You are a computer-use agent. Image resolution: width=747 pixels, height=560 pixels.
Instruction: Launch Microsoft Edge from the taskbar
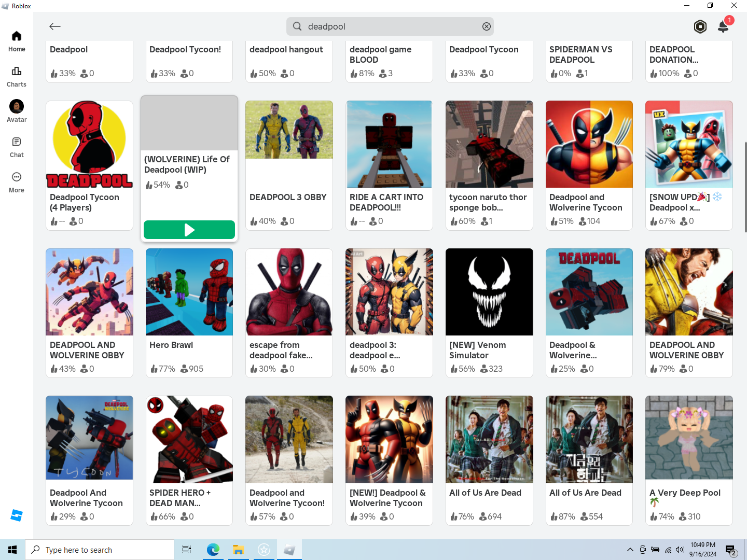[213, 550]
